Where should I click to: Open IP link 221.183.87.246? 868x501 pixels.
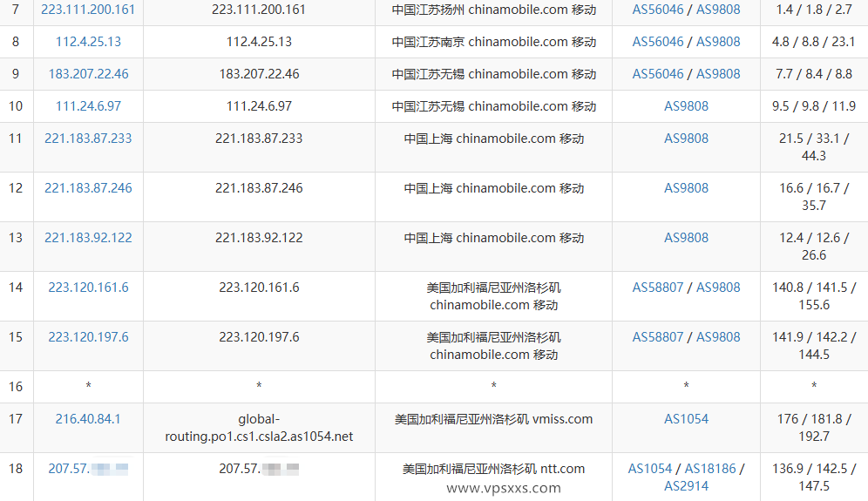(88, 188)
